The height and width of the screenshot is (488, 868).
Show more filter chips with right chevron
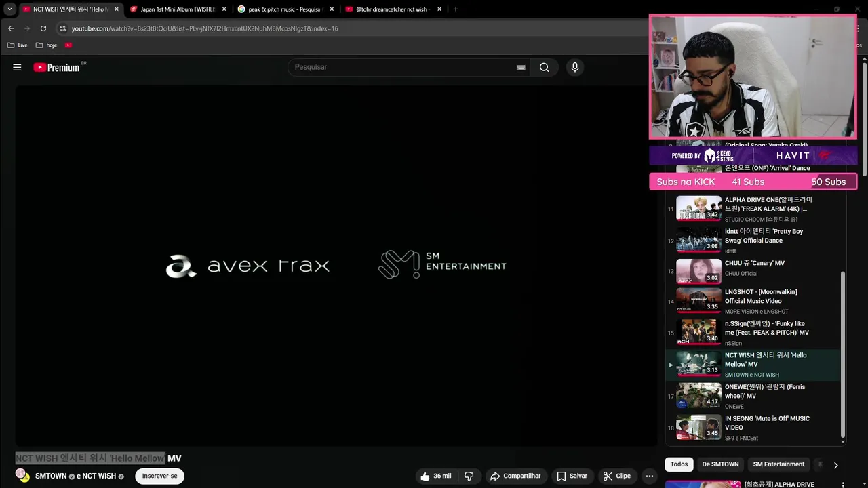835,465
